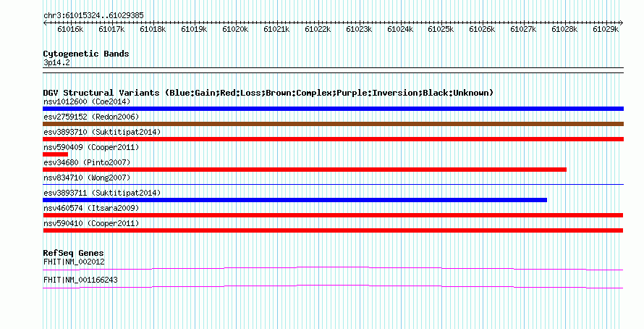The height and width of the screenshot is (329, 644).
Task: Click the 61016k ruler position
Action: (x=70, y=29)
